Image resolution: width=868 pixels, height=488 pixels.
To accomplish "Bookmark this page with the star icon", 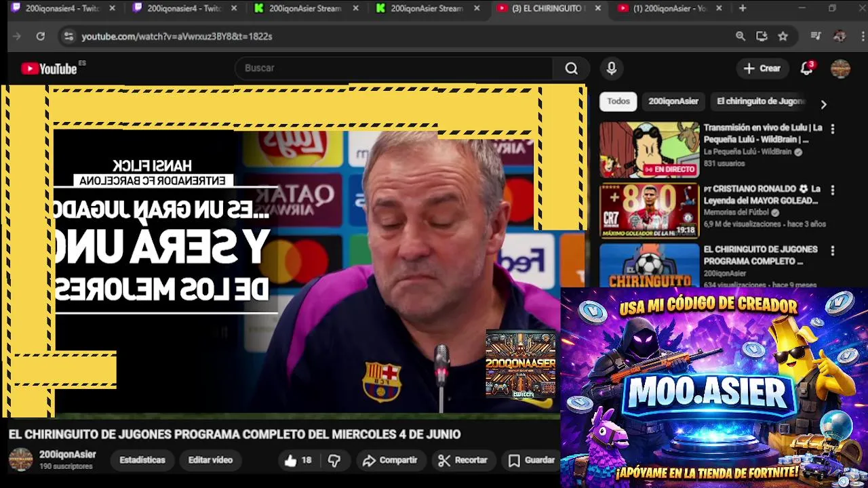I will pyautogui.click(x=783, y=37).
